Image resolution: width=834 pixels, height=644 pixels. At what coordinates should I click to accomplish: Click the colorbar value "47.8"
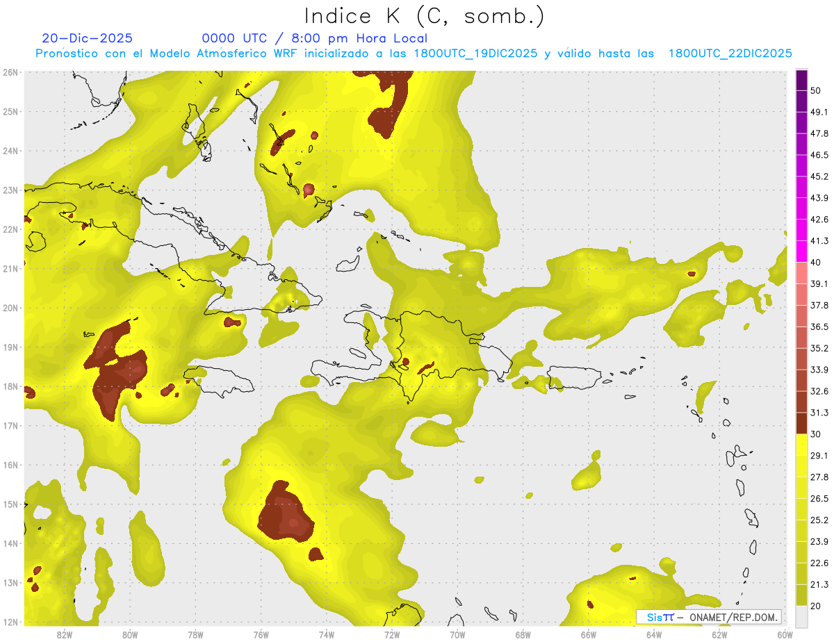click(819, 133)
